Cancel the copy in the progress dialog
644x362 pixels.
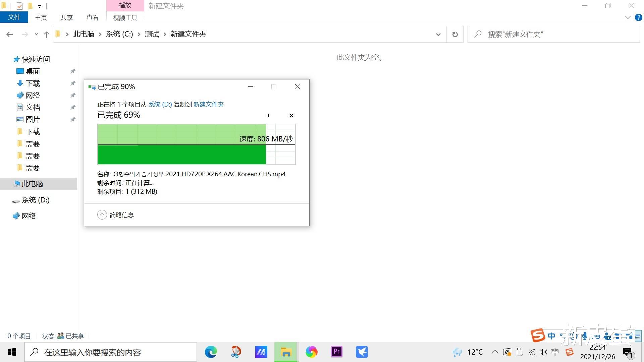pyautogui.click(x=291, y=116)
